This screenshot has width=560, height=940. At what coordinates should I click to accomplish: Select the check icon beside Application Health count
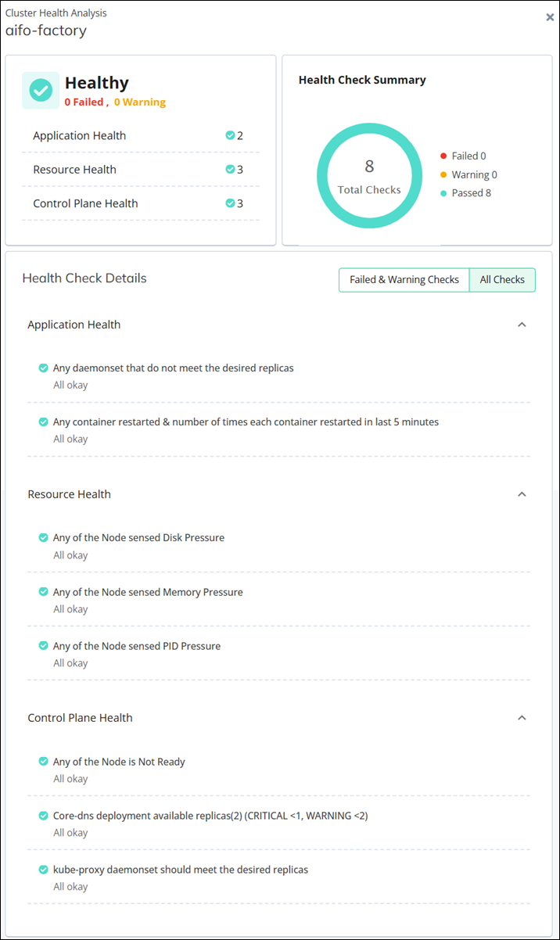pyautogui.click(x=228, y=135)
